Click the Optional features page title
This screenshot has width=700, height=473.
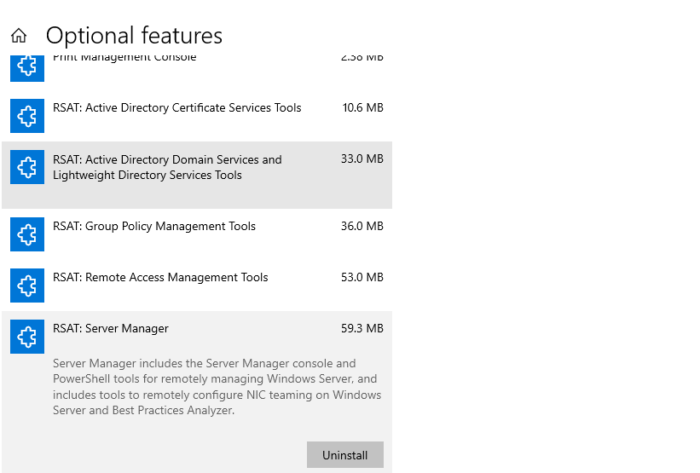[134, 36]
